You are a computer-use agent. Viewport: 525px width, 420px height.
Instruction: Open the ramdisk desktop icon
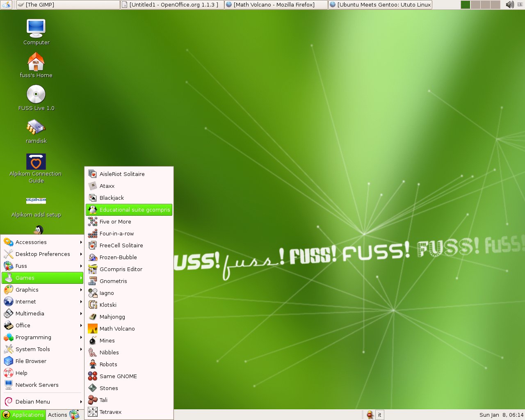coord(36,130)
